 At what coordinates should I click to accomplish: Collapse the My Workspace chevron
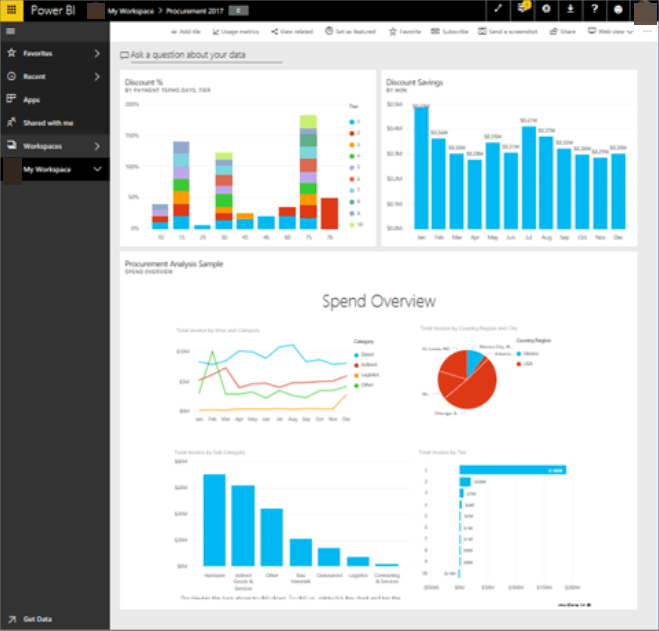(98, 169)
